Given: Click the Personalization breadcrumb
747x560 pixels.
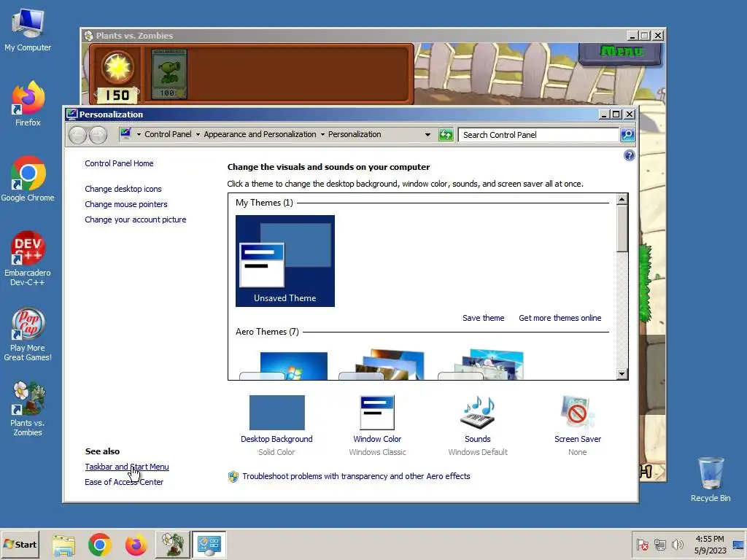Looking at the screenshot, I should pos(355,134).
